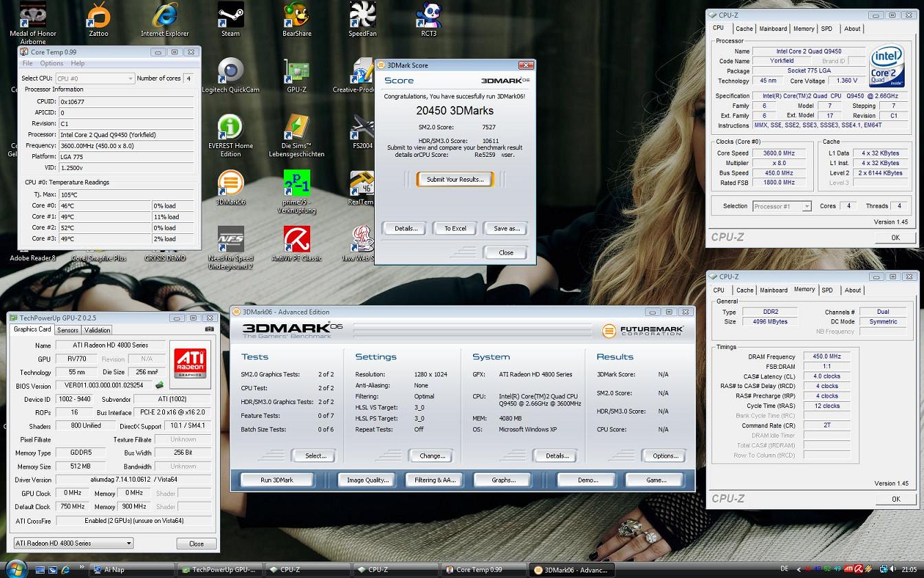
Task: Open the SPD tab in the top CPU-Z window
Action: [826, 29]
